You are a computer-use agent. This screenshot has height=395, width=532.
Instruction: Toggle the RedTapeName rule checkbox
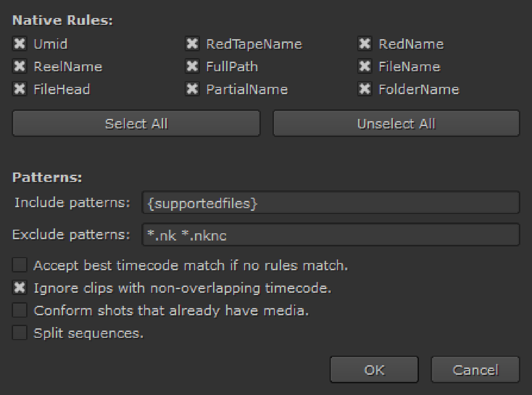point(192,44)
